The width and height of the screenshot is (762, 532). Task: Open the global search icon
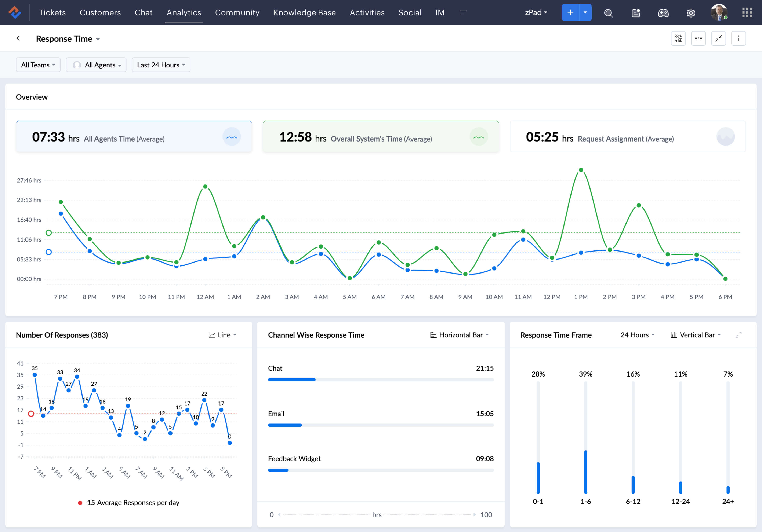pos(608,13)
